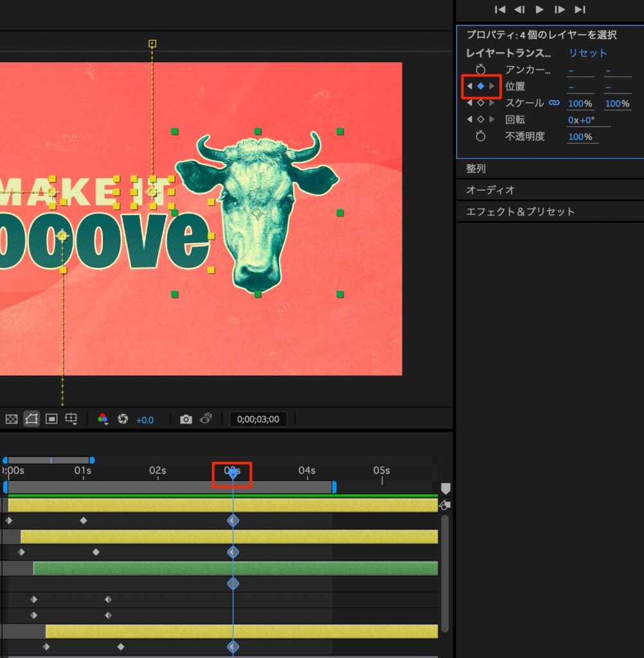The width and height of the screenshot is (644, 658).
Task: Jump to the first frame
Action: [x=500, y=9]
